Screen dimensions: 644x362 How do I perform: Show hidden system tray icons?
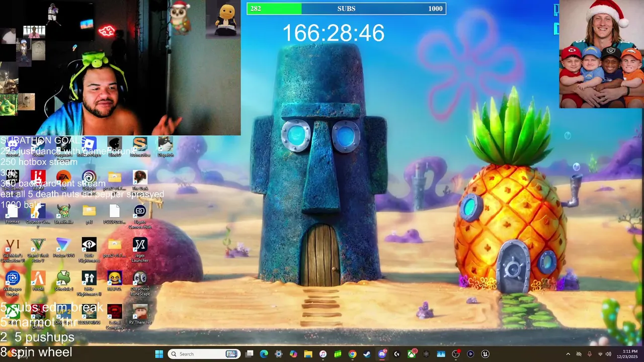(x=568, y=354)
